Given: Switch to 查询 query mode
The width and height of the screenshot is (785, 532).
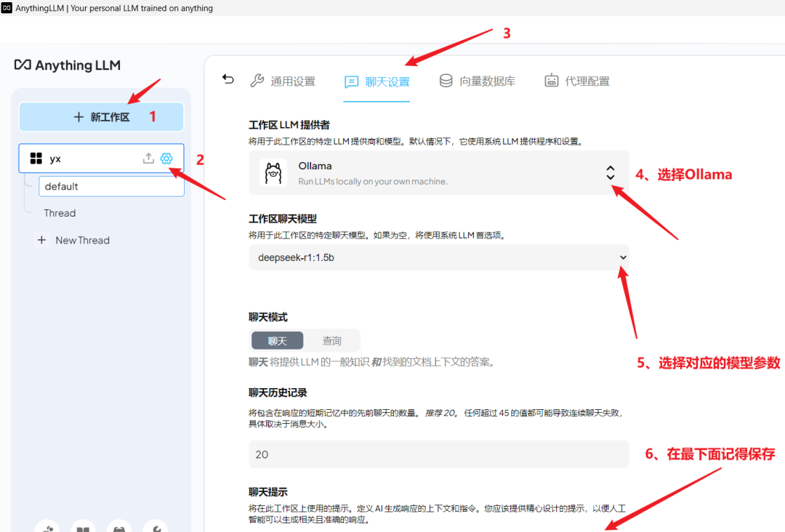Looking at the screenshot, I should pyautogui.click(x=331, y=340).
